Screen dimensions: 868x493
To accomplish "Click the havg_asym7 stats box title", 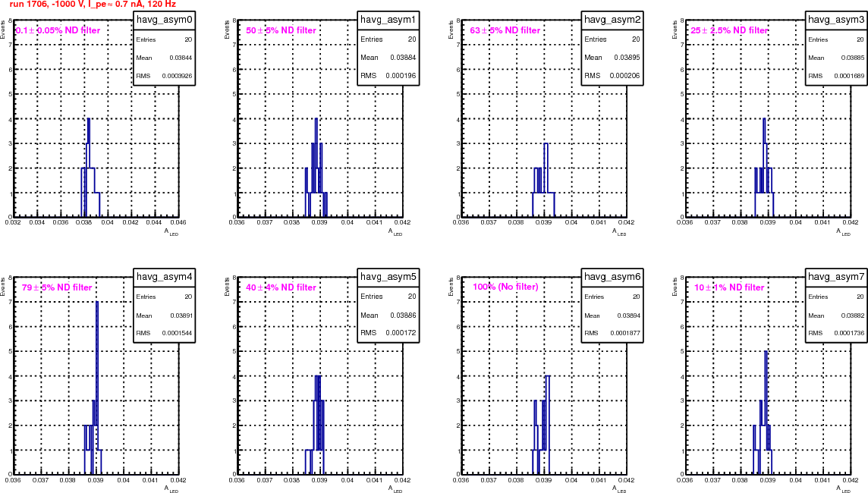I will pos(836,277).
